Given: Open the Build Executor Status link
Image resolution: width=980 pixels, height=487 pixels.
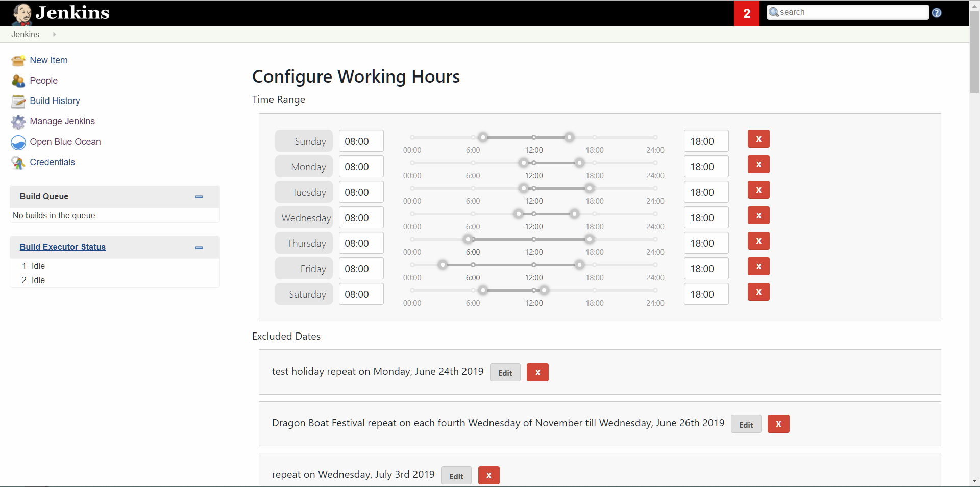Looking at the screenshot, I should 62,247.
